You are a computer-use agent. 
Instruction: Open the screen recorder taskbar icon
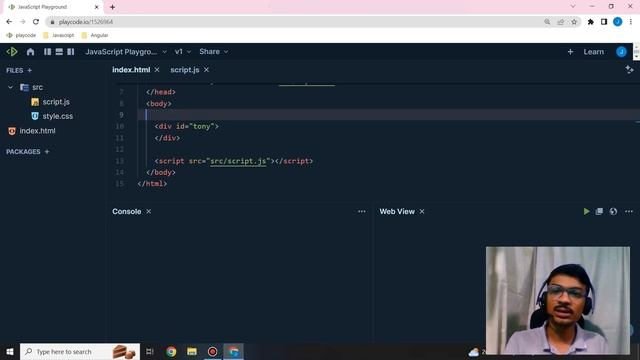tap(213, 351)
